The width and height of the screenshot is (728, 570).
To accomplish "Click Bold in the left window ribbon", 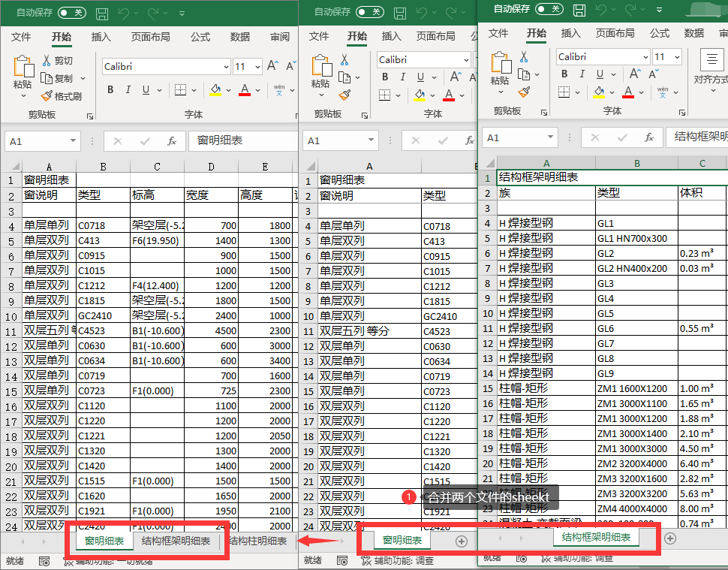I will tap(110, 90).
